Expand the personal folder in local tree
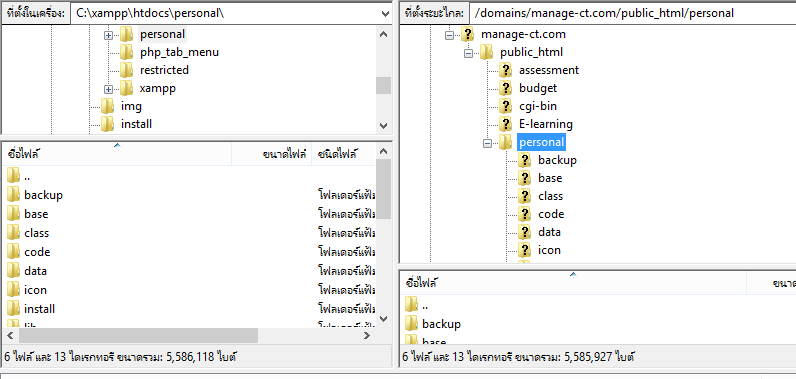Image resolution: width=796 pixels, height=379 pixels. tap(108, 35)
